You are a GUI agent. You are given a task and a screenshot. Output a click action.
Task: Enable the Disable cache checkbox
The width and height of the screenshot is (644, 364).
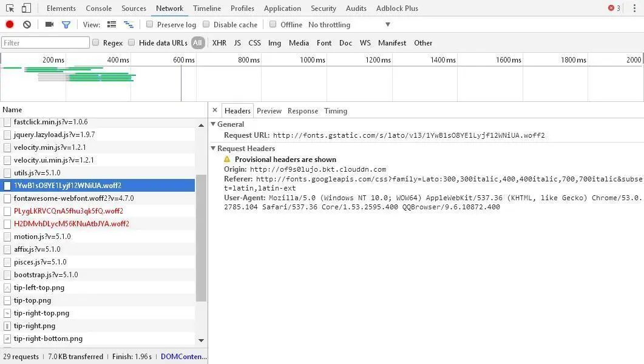tap(206, 24)
